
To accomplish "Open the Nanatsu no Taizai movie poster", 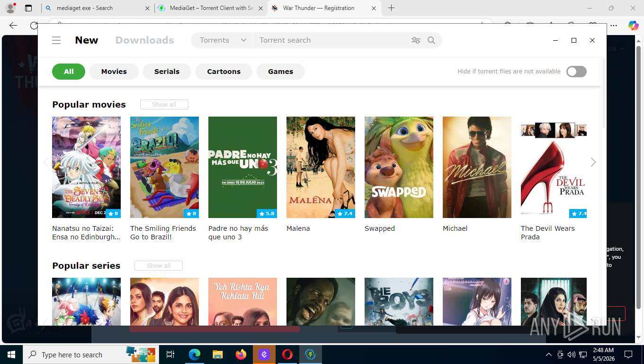I will click(x=86, y=167).
